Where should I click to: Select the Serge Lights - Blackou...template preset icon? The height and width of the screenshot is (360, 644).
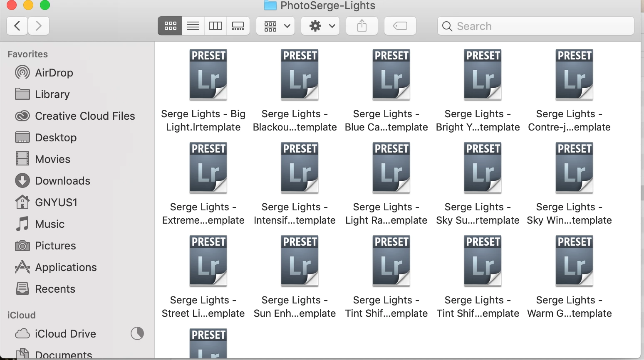point(300,74)
